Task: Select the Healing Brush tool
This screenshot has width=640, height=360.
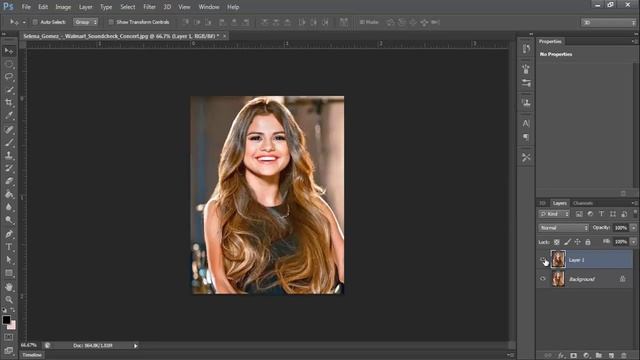Action: pyautogui.click(x=9, y=130)
